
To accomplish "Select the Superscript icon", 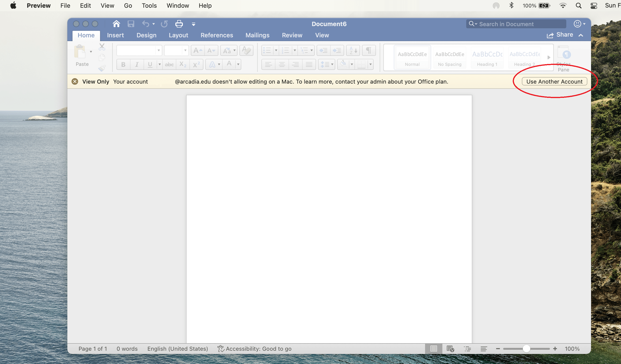I will click(196, 64).
